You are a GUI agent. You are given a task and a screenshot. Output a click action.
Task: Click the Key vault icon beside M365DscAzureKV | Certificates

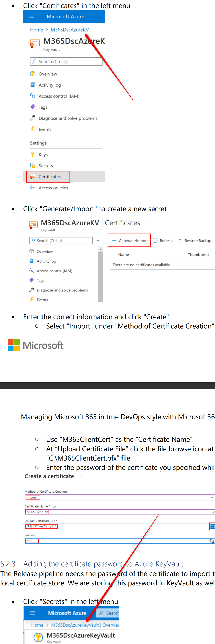[34, 225]
